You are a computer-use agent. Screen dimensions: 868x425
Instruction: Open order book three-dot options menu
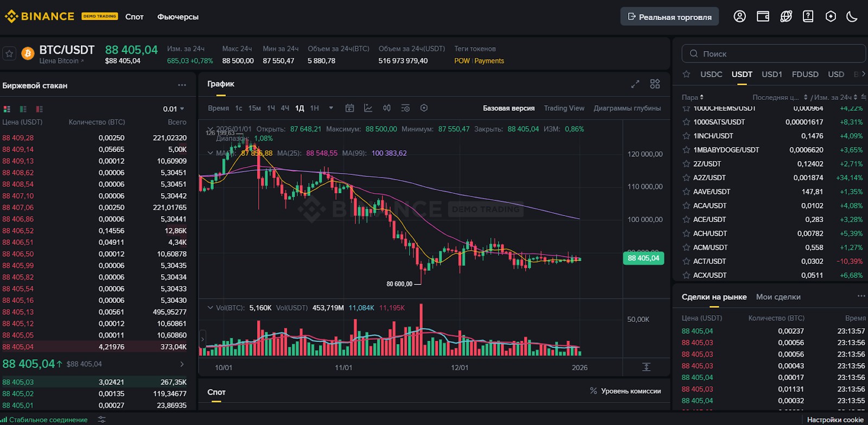click(182, 85)
